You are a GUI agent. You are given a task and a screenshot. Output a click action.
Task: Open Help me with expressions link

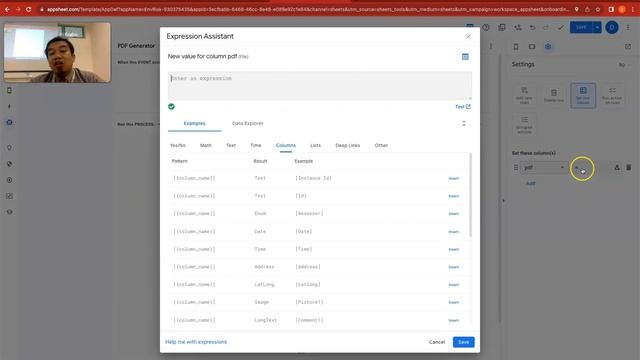[x=196, y=342]
